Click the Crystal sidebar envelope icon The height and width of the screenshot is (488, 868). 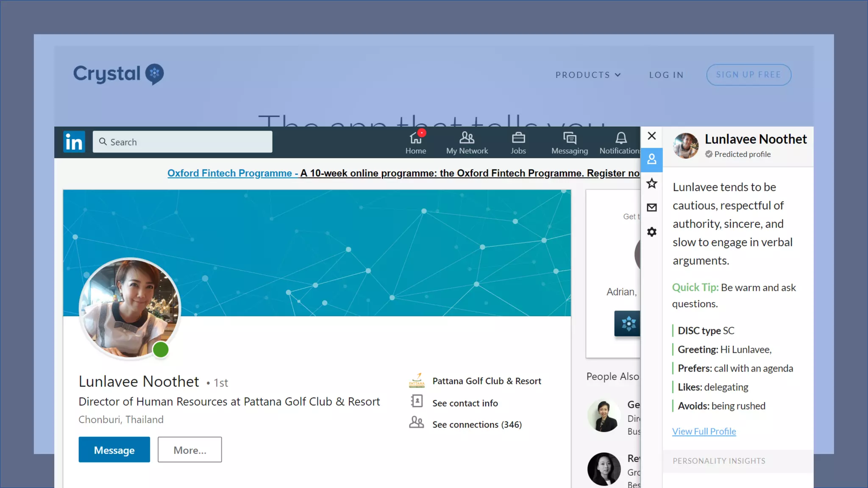point(651,208)
